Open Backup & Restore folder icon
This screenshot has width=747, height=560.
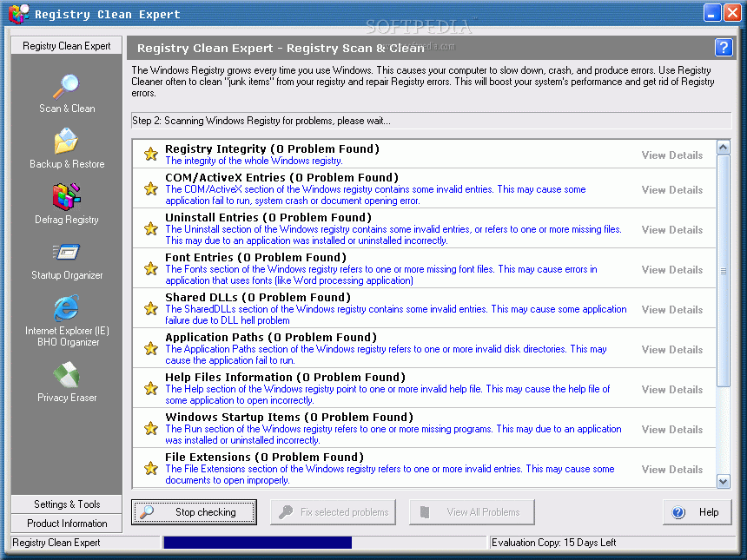[x=66, y=141]
